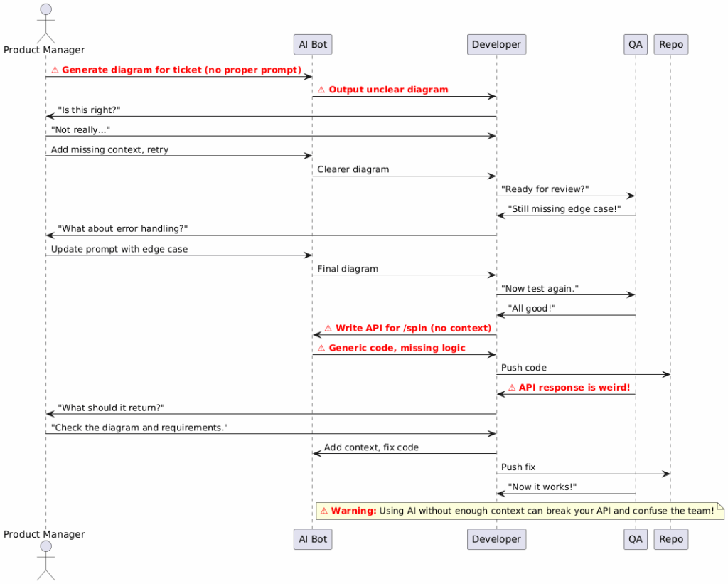This screenshot has width=728, height=584.
Task: Click the bottom AI Bot participant box
Action: pos(313,539)
